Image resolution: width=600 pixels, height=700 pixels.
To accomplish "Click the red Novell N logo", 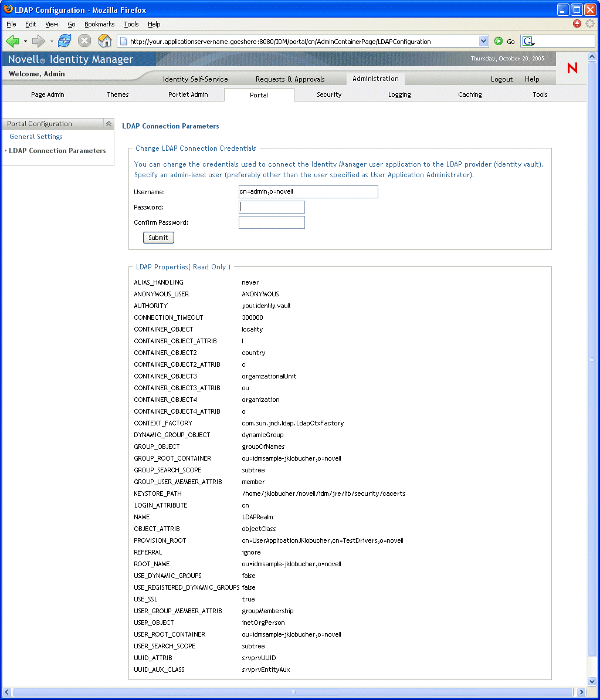I will pyautogui.click(x=572, y=68).
